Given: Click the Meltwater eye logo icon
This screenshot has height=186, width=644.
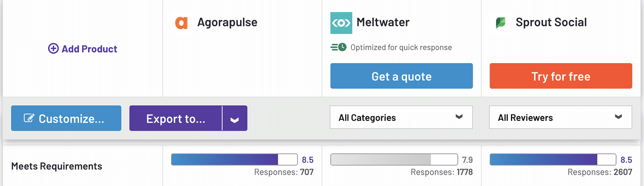Looking at the screenshot, I should [341, 23].
